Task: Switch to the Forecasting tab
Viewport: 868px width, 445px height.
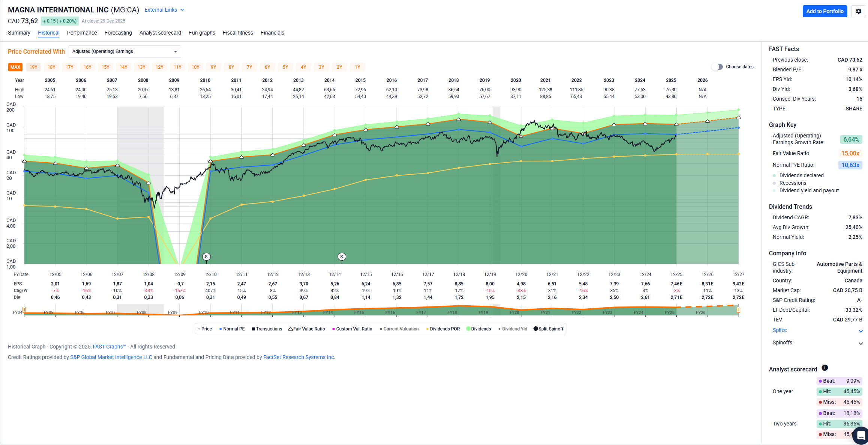Action: click(118, 33)
